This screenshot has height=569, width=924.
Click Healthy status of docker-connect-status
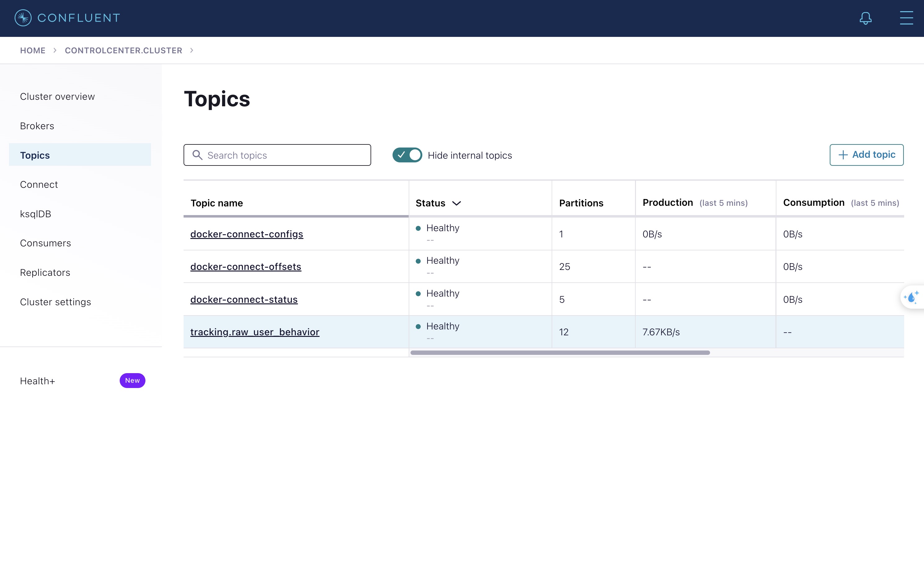(x=442, y=293)
